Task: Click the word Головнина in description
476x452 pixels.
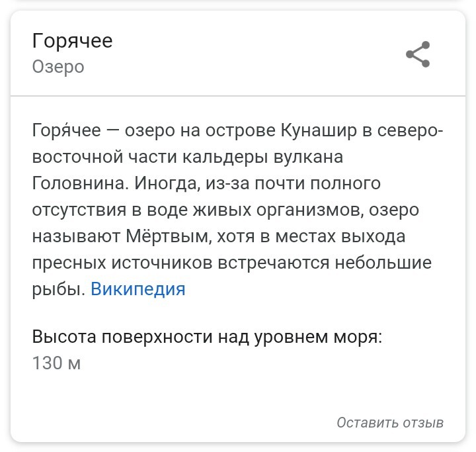Action: click(x=78, y=183)
